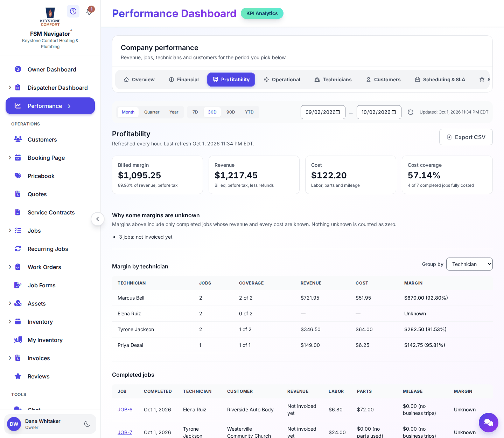The width and height of the screenshot is (504, 438).
Task: Click the Work Orders clipboard-check icon
Action: pyautogui.click(x=18, y=267)
